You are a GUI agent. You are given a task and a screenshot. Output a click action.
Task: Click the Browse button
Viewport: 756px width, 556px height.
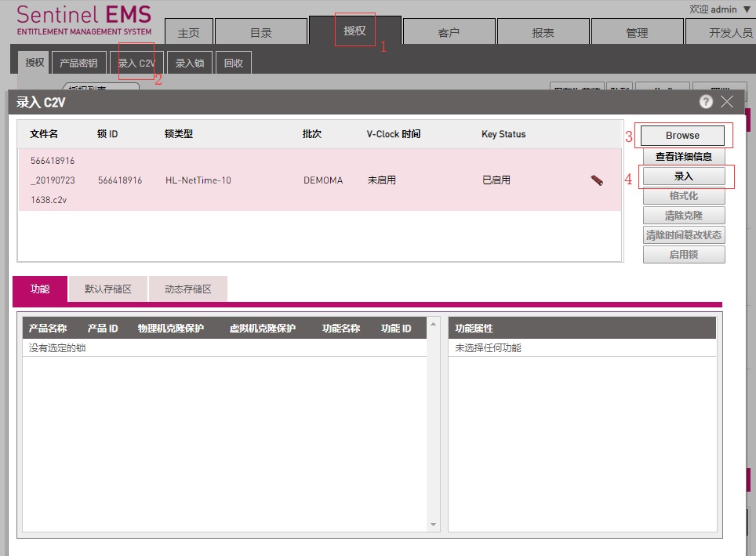682,135
